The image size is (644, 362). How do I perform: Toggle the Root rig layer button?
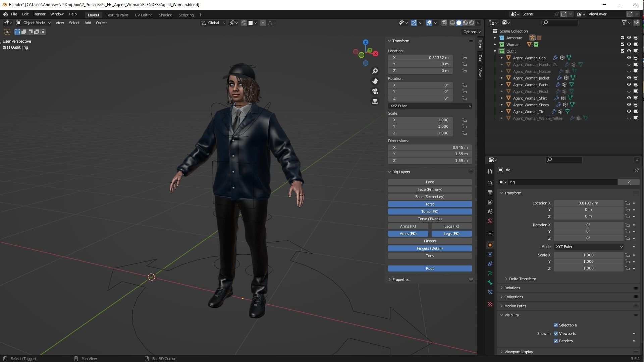tap(430, 268)
